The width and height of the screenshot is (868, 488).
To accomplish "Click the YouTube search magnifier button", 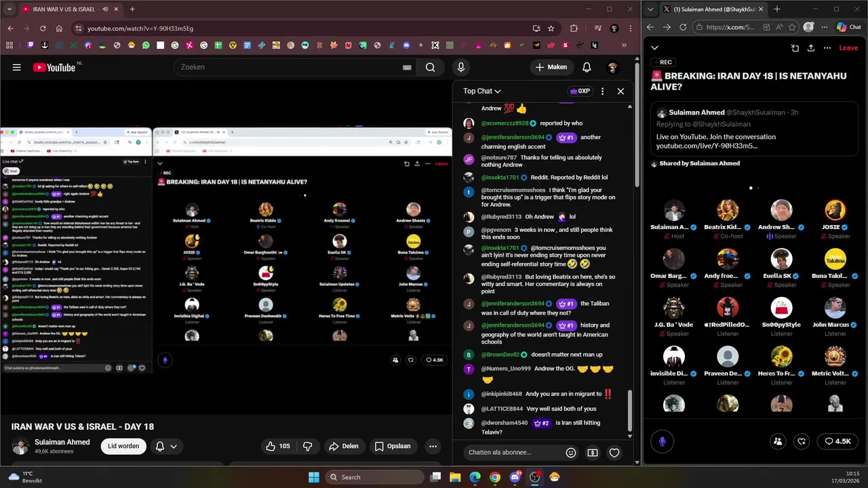I will click(430, 67).
